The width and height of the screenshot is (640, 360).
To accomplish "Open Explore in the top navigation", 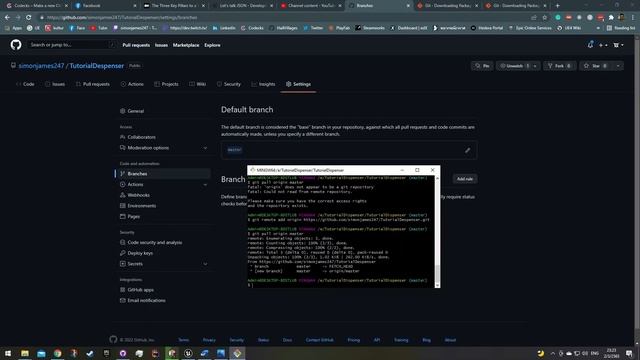I will 212,45.
